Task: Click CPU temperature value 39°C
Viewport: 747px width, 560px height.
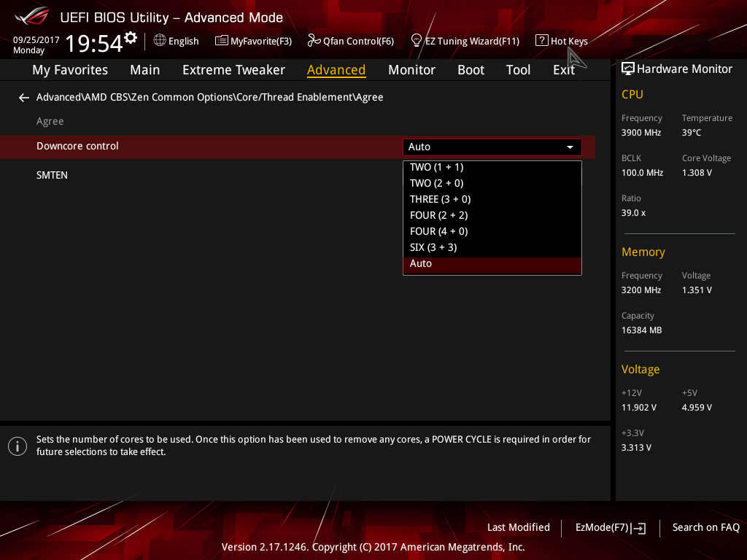Action: pos(692,133)
